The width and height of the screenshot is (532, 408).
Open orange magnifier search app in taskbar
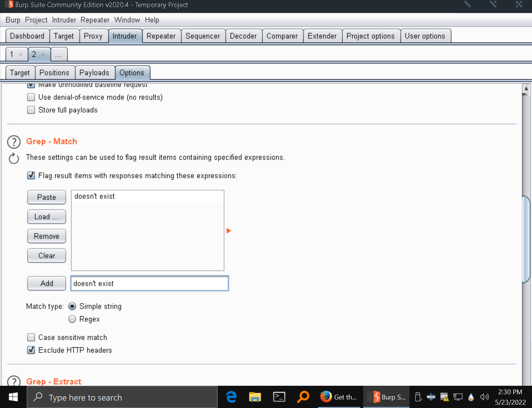[303, 397]
